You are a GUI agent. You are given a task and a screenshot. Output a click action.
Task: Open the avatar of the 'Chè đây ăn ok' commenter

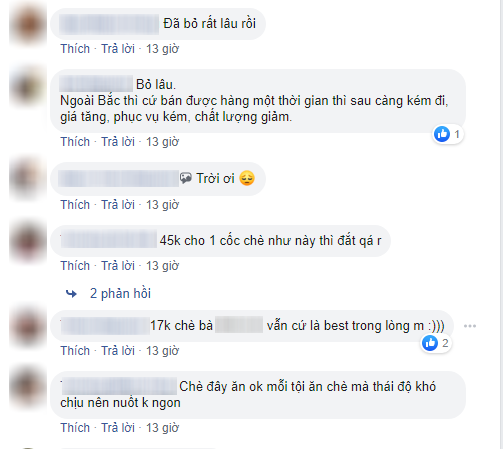28,388
